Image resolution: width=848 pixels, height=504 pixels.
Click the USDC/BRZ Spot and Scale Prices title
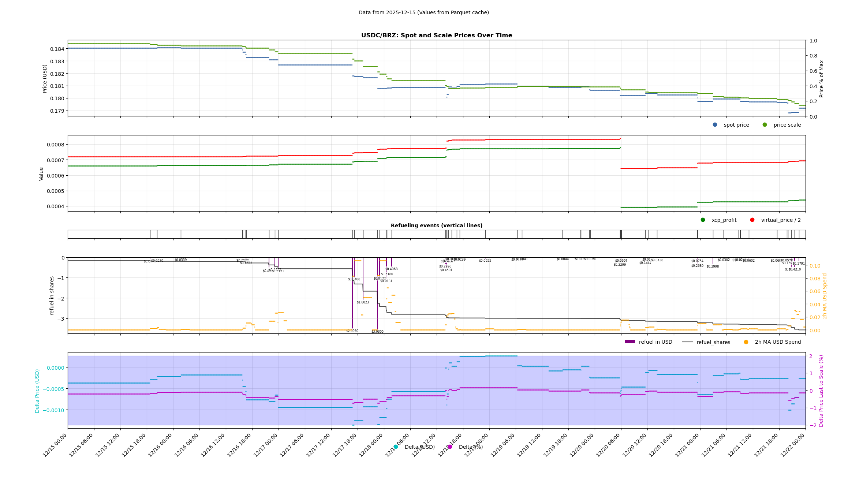436,36
